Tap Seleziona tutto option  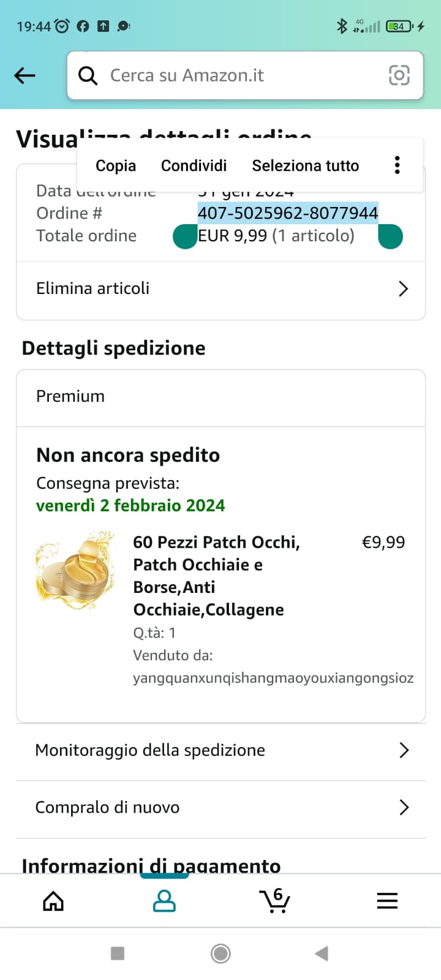tap(305, 166)
